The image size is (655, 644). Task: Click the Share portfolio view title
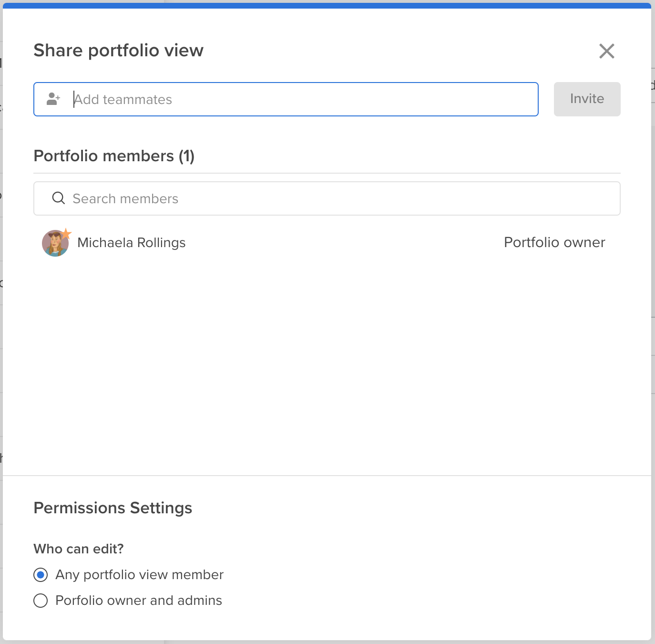point(118,51)
